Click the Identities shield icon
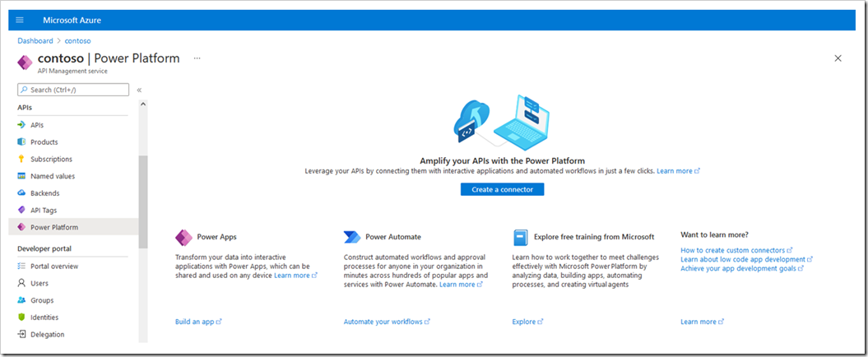 tap(21, 318)
